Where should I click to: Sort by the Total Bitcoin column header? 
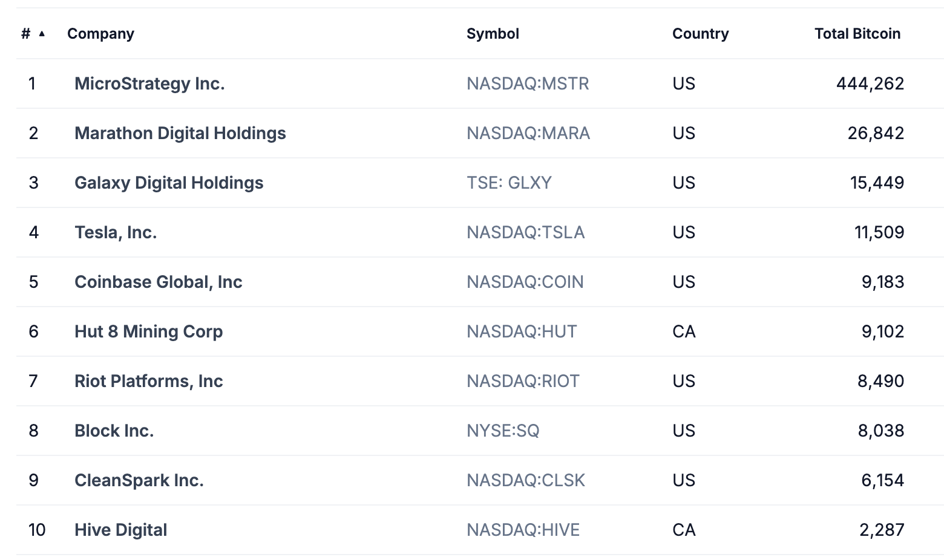[857, 34]
